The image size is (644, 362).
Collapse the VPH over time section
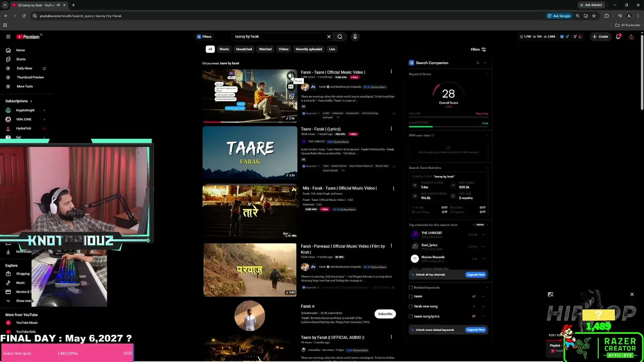tap(487, 135)
